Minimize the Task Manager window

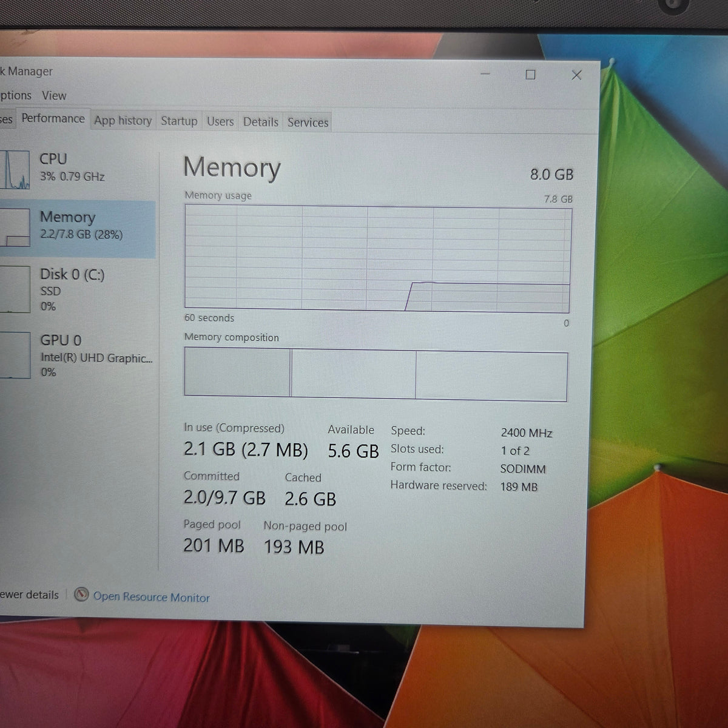[x=485, y=74]
